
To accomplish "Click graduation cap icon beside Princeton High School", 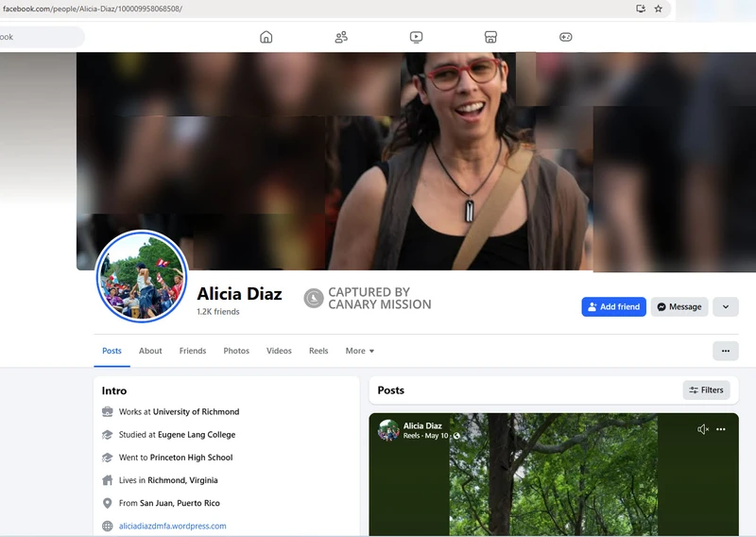I will pos(108,458).
